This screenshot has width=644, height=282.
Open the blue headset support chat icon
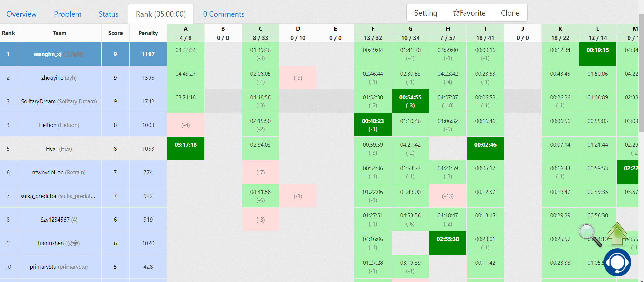617,262
